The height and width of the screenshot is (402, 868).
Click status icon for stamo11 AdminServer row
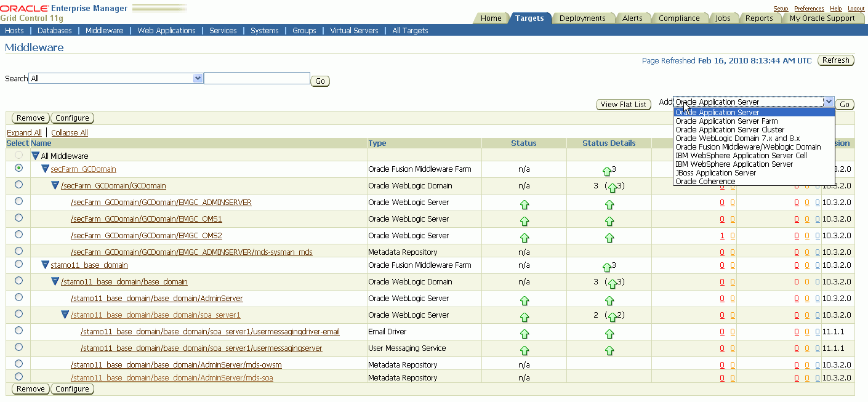click(524, 300)
